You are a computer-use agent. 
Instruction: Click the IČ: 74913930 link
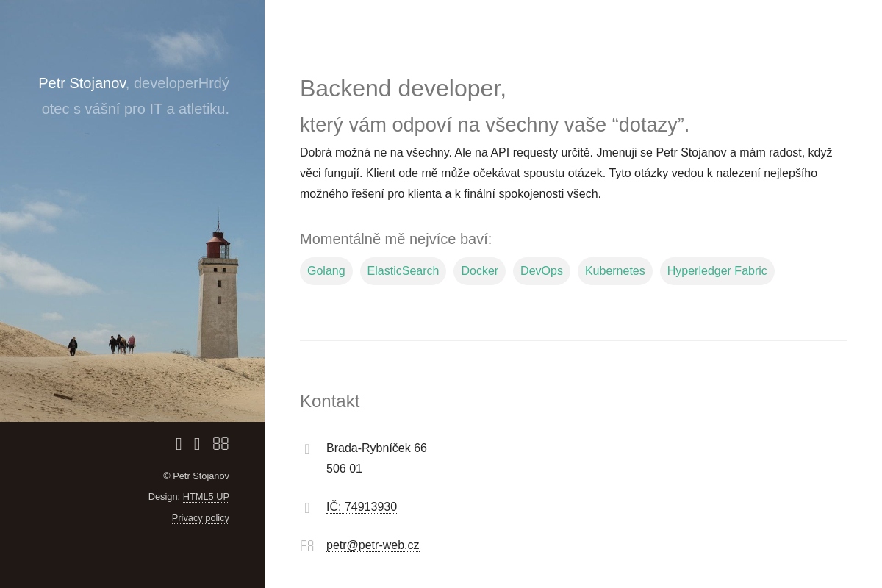362,507
